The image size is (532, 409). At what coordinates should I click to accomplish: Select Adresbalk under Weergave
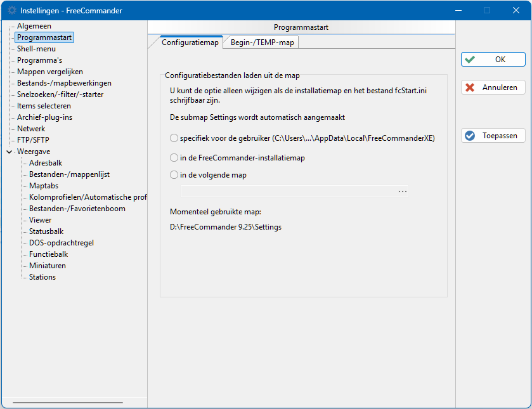coord(46,163)
